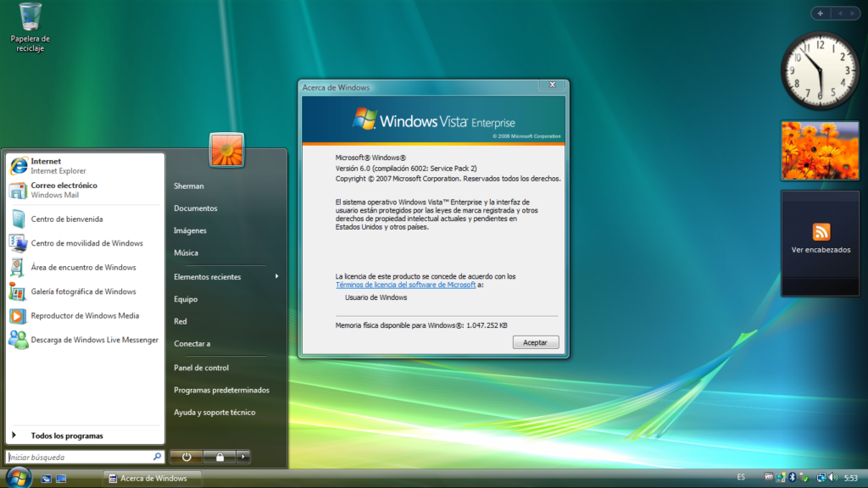
Task: Open the volume control tray icon
Action: (832, 477)
